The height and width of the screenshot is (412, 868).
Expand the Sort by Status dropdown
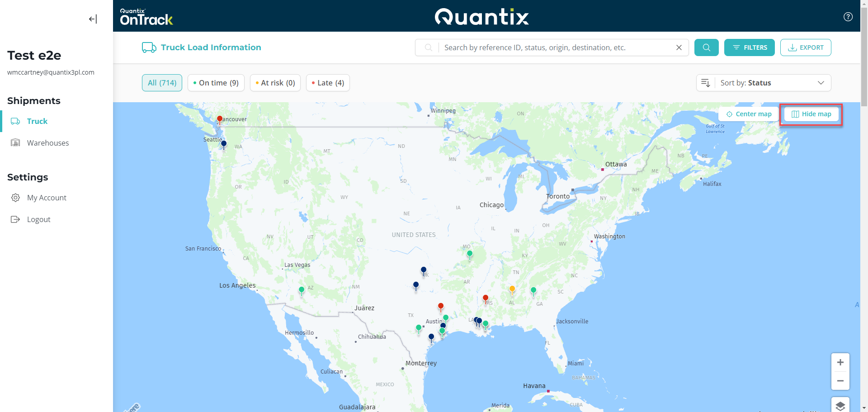pyautogui.click(x=764, y=83)
